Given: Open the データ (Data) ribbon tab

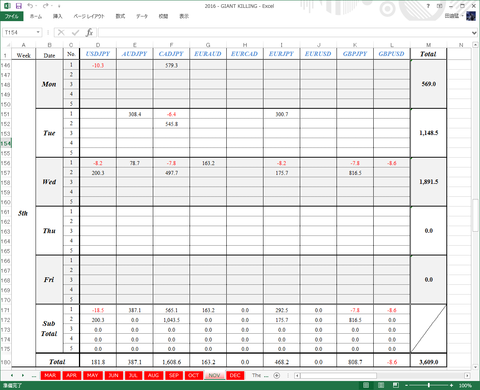Looking at the screenshot, I should pos(142,16).
